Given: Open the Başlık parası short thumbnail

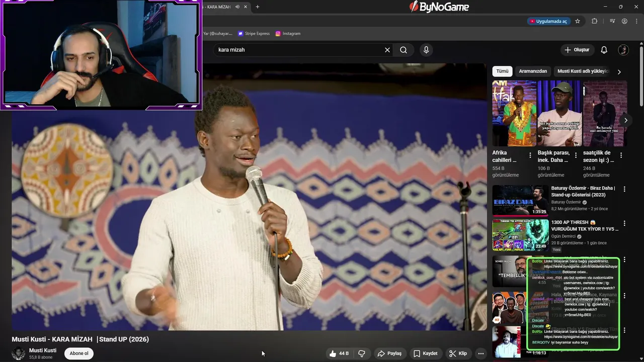Looking at the screenshot, I should click(x=559, y=113).
